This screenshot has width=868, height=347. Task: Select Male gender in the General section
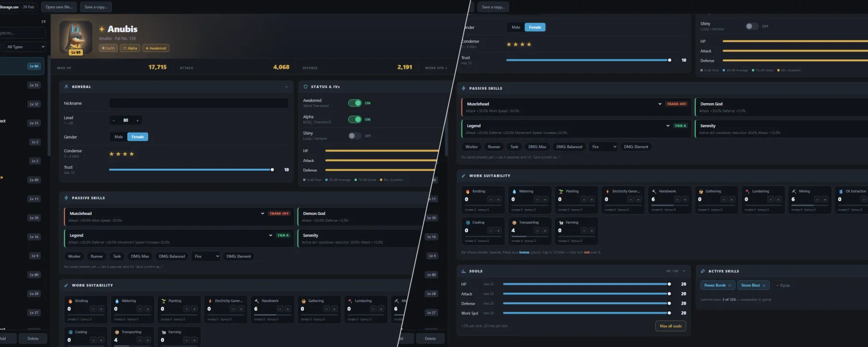[119, 137]
